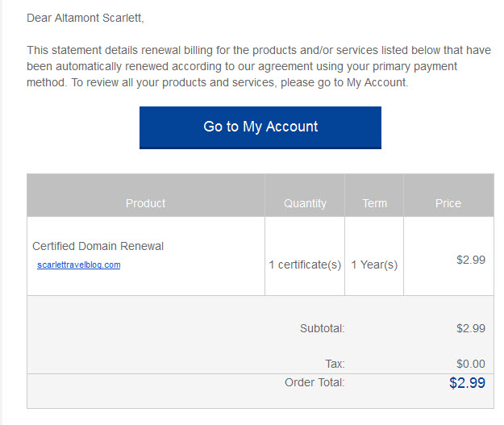504x425 pixels.
Task: Click the Tax amount $0.00
Action: point(471,364)
